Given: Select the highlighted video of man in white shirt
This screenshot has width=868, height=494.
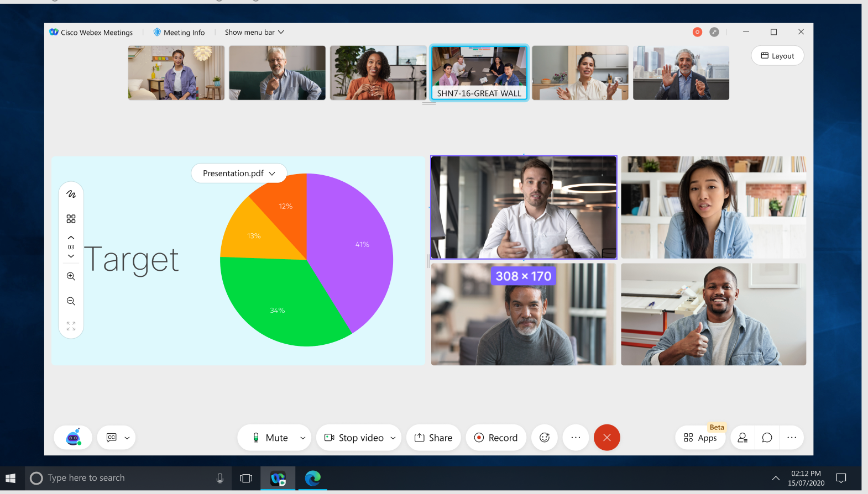Looking at the screenshot, I should [x=524, y=207].
